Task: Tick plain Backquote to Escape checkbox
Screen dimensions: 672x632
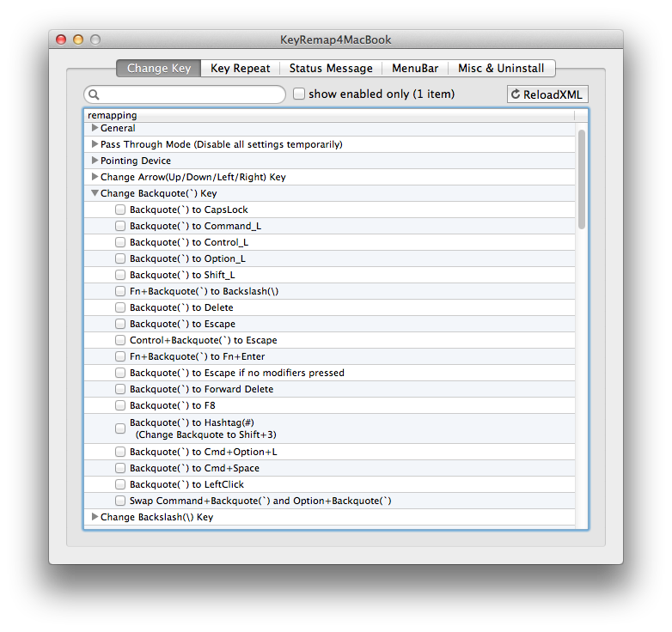Action: coord(120,324)
